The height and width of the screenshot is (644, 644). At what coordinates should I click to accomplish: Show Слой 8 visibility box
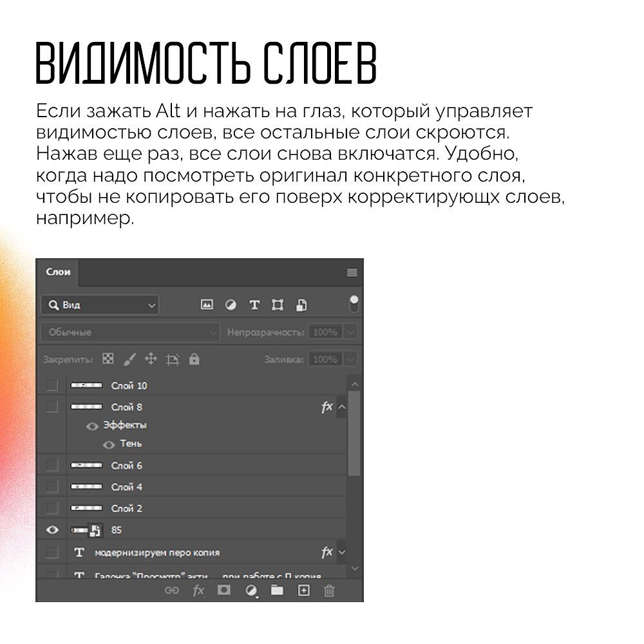point(52,406)
